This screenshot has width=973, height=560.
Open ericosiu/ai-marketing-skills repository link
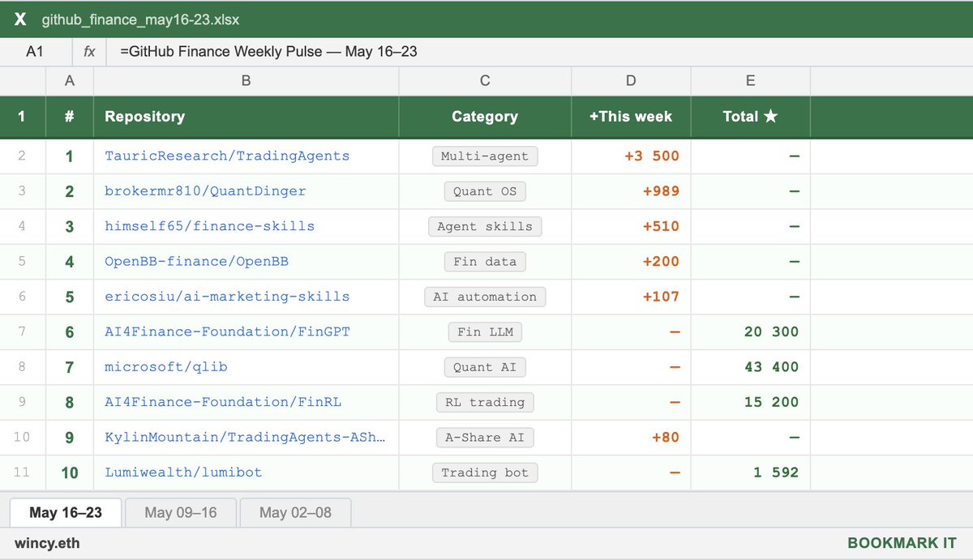227,297
